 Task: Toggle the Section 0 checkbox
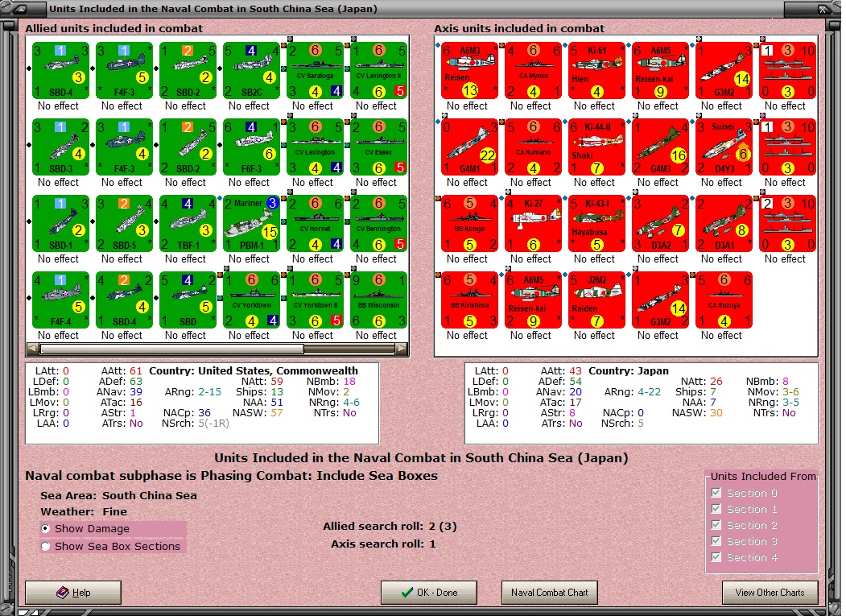coord(716,493)
